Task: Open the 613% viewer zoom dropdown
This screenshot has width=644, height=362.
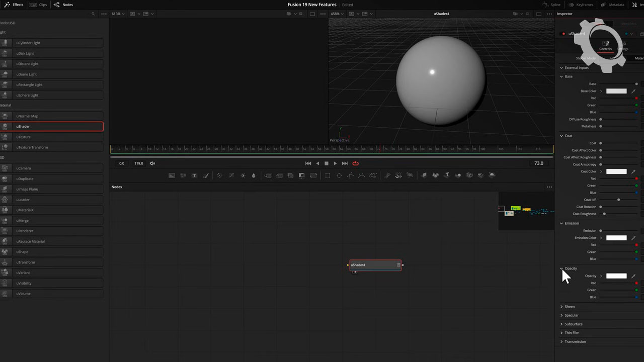Action: (x=118, y=14)
